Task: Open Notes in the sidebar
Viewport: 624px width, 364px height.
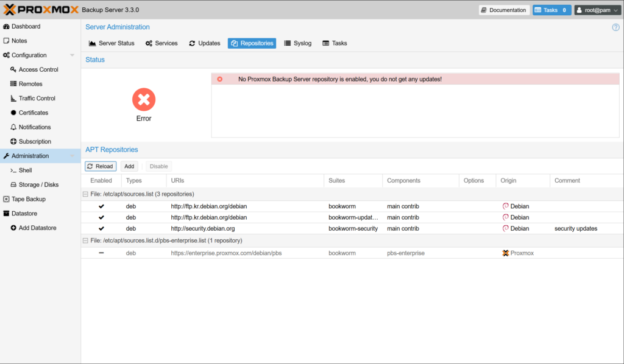Action: pos(19,41)
